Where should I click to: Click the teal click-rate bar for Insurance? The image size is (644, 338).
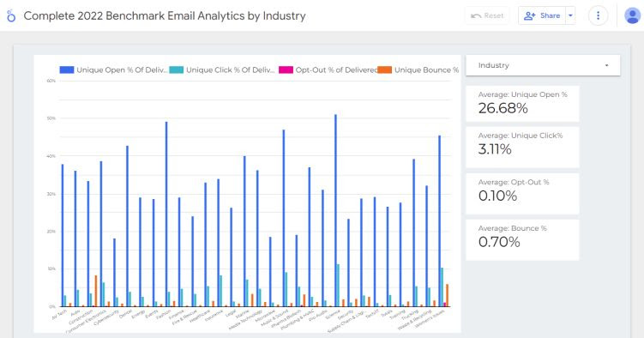[221, 291]
